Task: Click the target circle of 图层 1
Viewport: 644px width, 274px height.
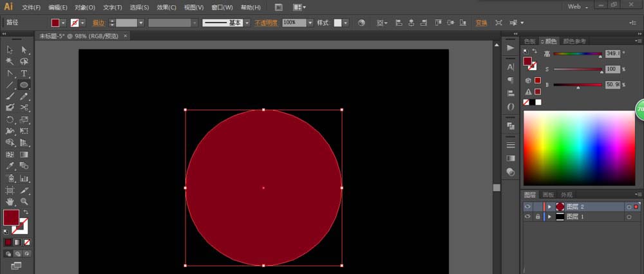Action: point(629,217)
